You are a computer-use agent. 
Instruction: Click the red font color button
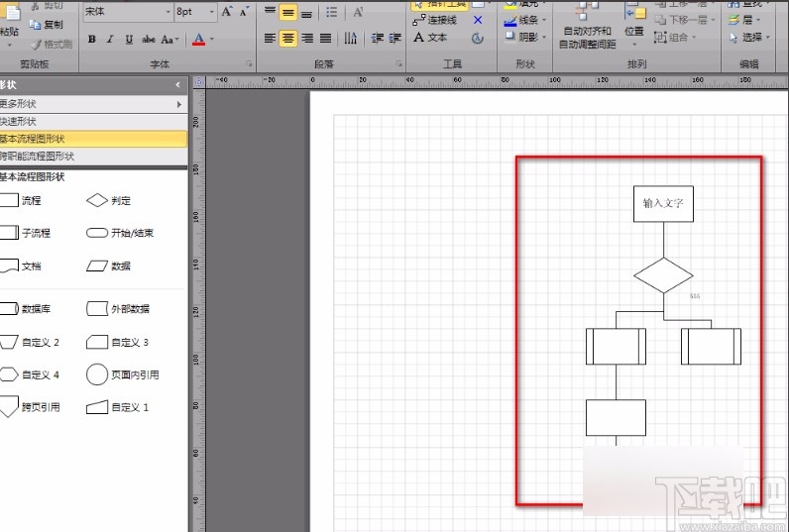point(198,40)
